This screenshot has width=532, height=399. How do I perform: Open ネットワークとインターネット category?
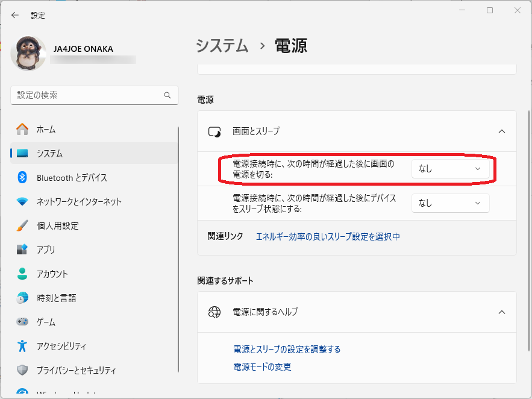click(x=94, y=201)
